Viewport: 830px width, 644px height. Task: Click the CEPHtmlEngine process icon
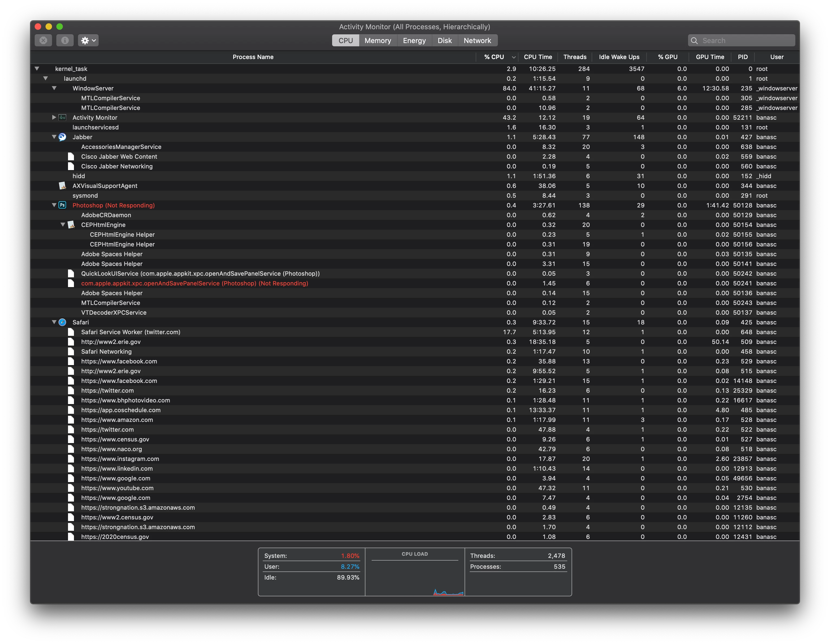click(x=72, y=225)
